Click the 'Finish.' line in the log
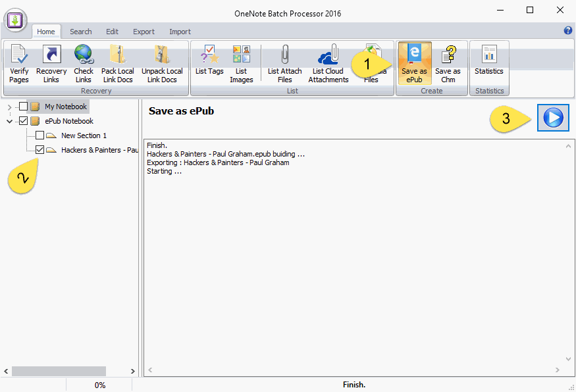 157,145
